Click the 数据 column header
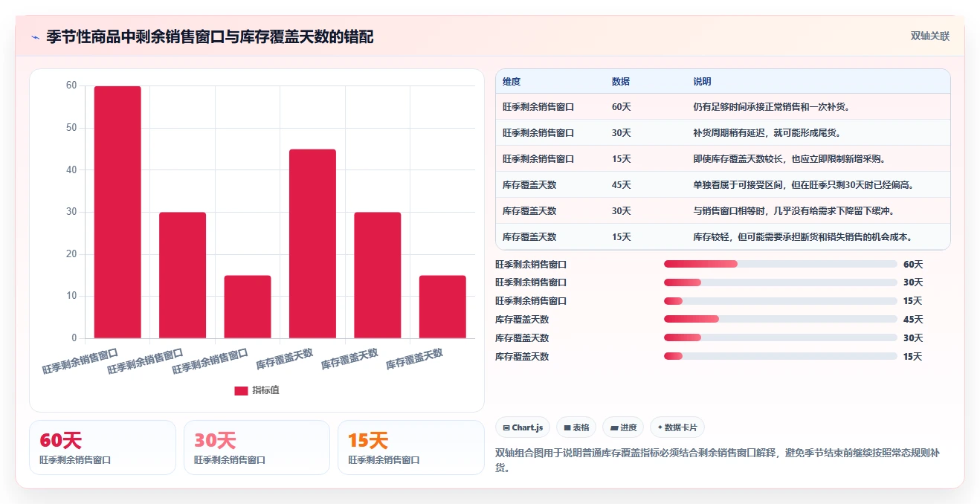Screen dimensions: 980x504 point(621,81)
